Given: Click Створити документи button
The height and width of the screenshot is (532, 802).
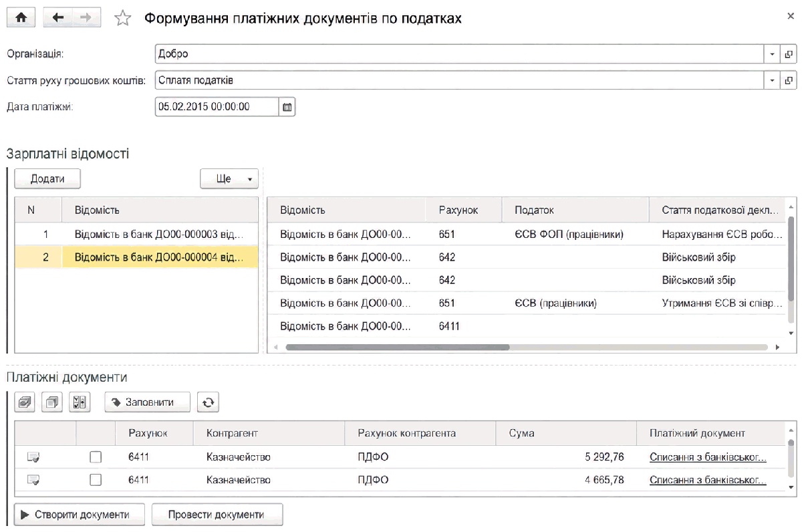Looking at the screenshot, I should pyautogui.click(x=80, y=515).
